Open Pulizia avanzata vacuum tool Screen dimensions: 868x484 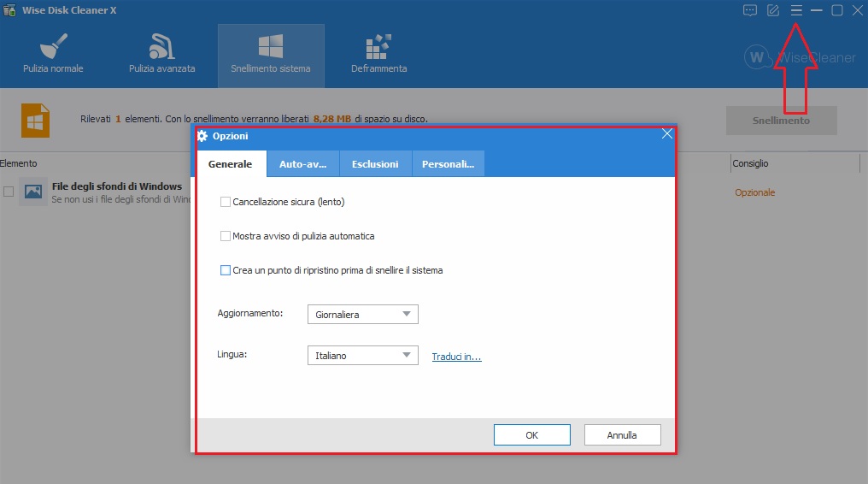[x=161, y=54]
